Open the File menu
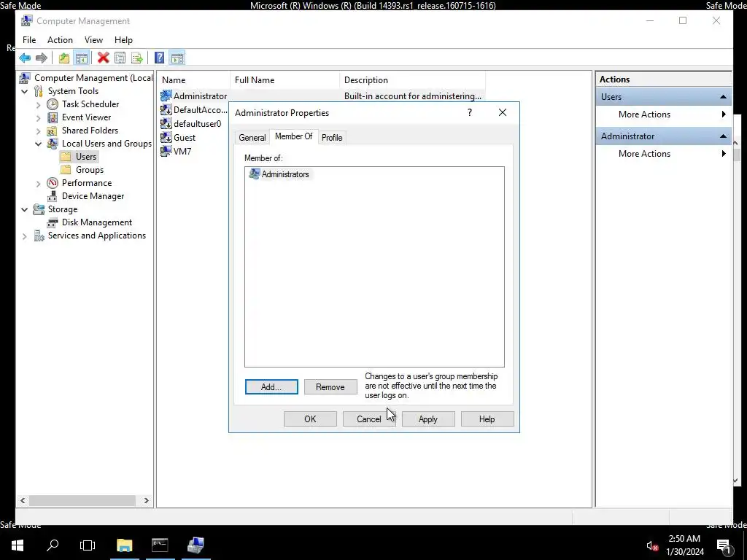Viewport: 747px width, 560px height. [x=29, y=40]
